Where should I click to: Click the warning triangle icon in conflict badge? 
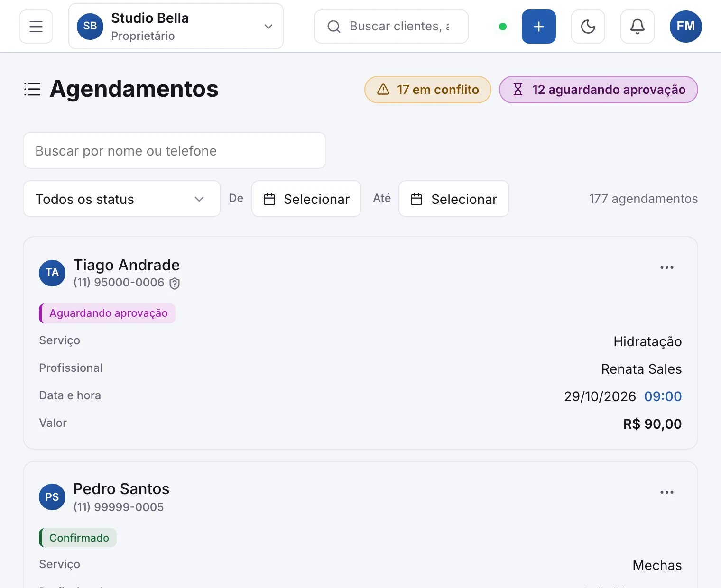tap(383, 89)
